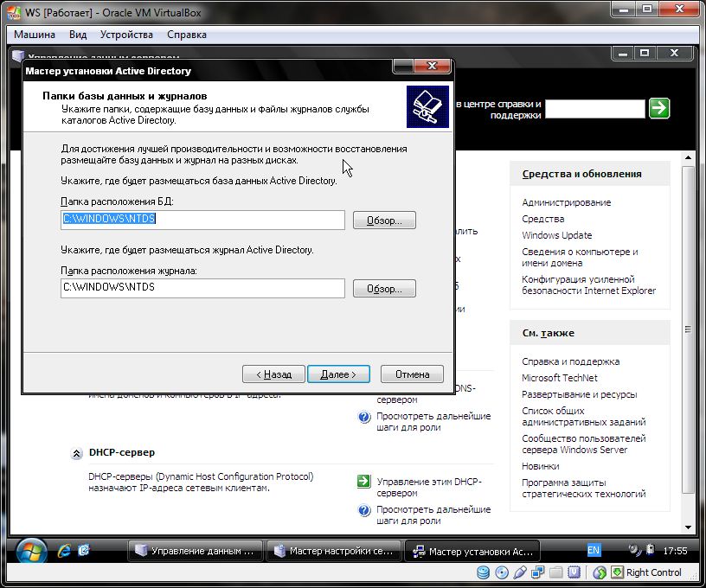Click the Назад button
Screen dimensions: 706x588
tap(273, 374)
